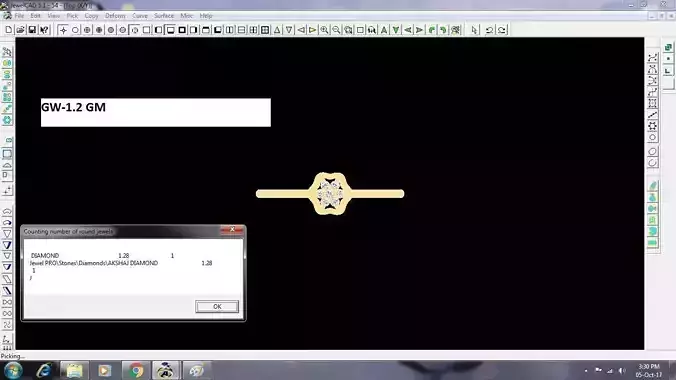Click the volume speaker icon in system tray
The width and height of the screenshot is (676, 380).
click(622, 371)
